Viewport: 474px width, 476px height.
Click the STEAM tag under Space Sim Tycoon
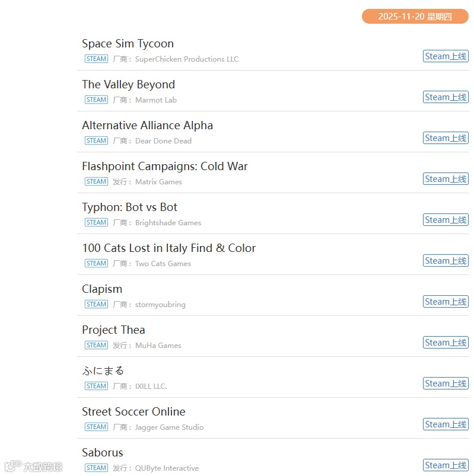96,59
